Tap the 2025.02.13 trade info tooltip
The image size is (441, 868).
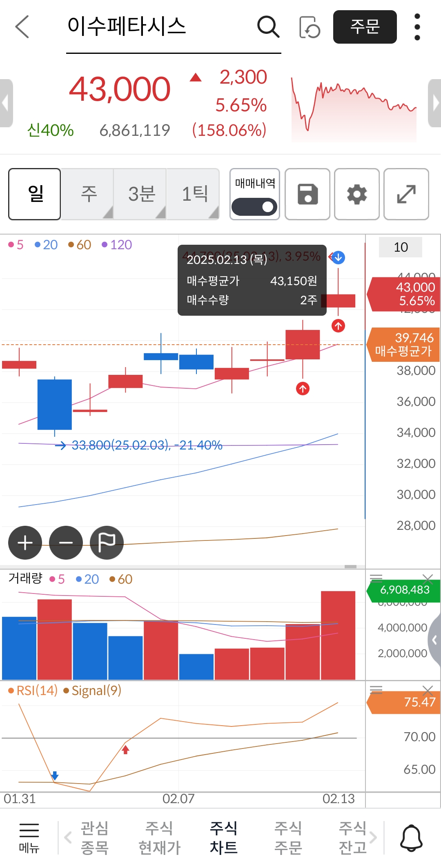point(252,280)
